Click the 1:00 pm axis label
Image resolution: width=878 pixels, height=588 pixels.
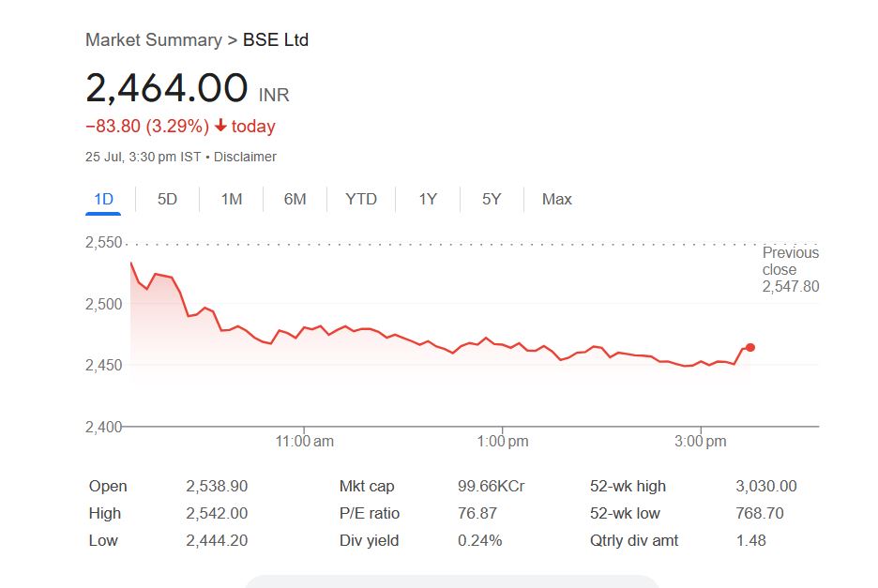(504, 441)
